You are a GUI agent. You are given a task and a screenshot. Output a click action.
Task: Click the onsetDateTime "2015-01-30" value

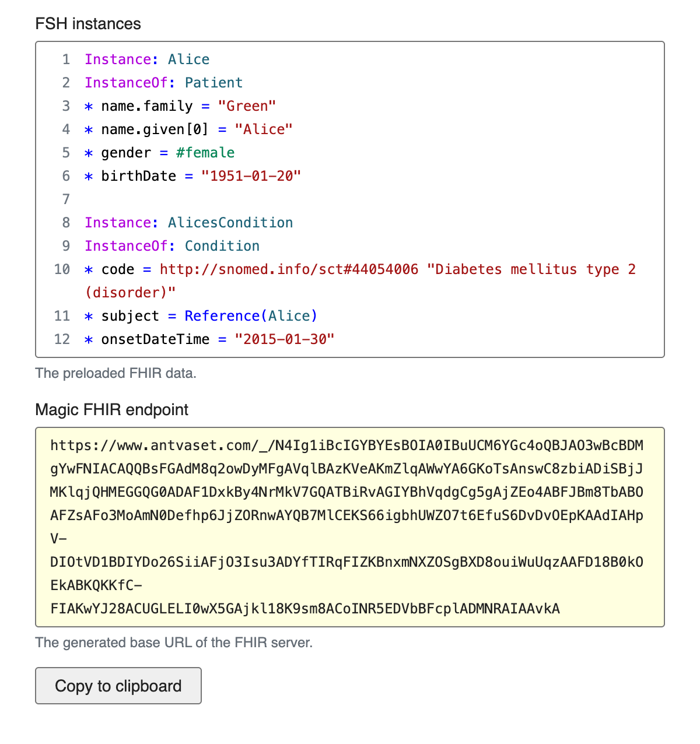point(285,339)
